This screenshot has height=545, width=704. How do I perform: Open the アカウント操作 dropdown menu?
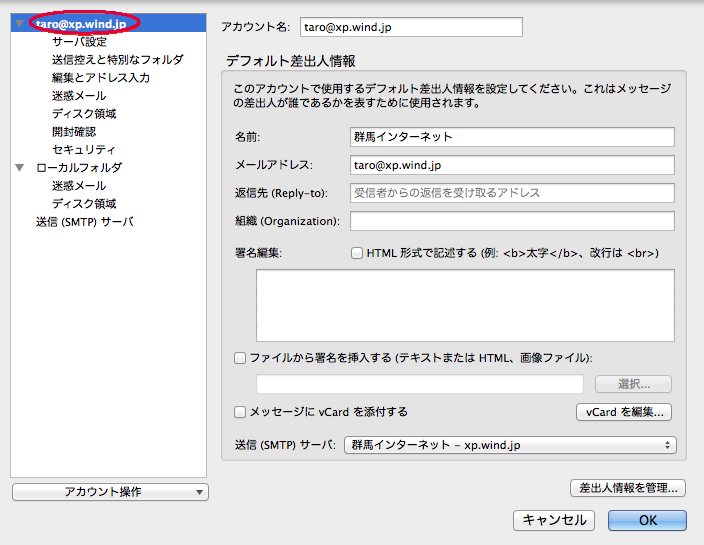(110, 492)
